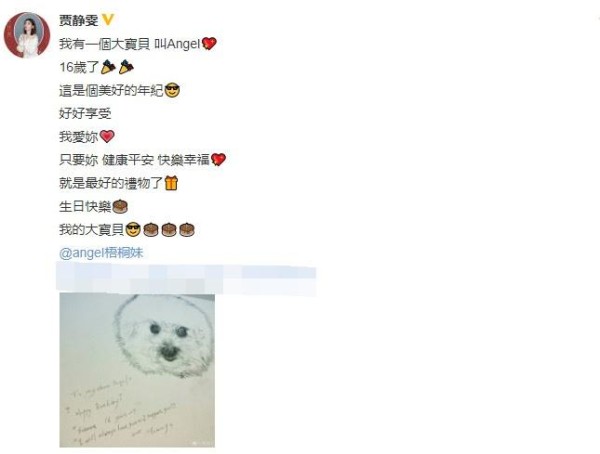
Task: Click the sparkling heart emoji after Angel
Action: 209,44
